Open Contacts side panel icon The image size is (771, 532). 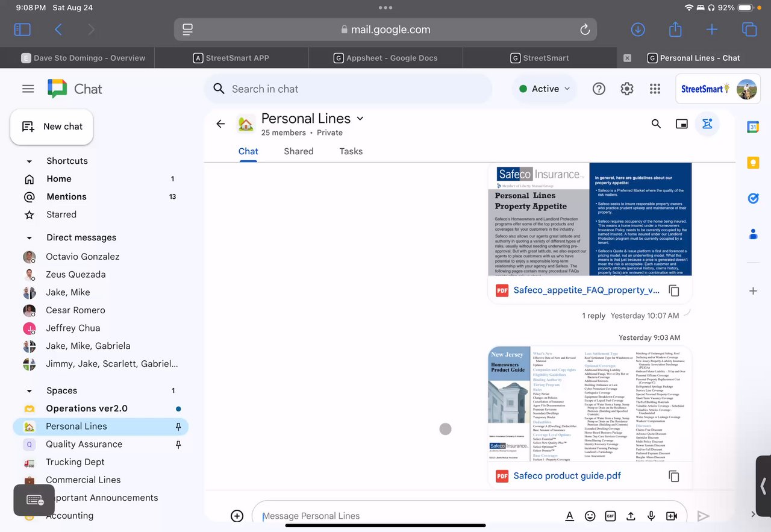click(753, 234)
